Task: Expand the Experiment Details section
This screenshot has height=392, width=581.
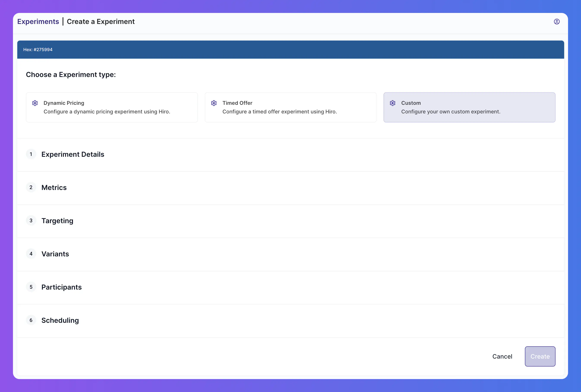Action: coord(290,154)
